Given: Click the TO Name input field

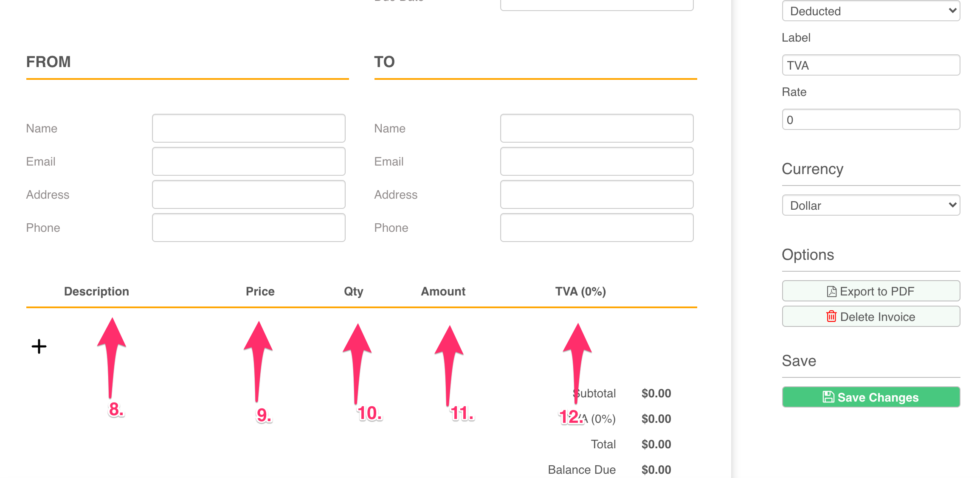Looking at the screenshot, I should point(597,128).
